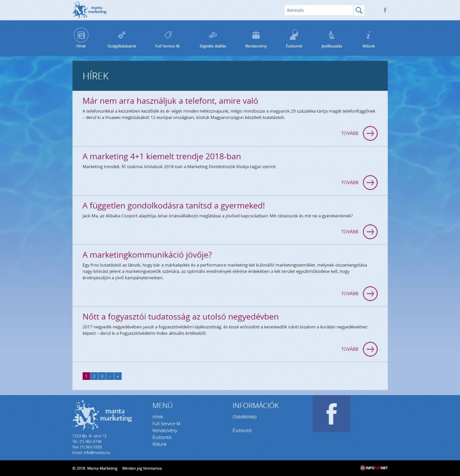
Task: Click the Tel.: (1) 362-4748 text
Action: point(87,441)
